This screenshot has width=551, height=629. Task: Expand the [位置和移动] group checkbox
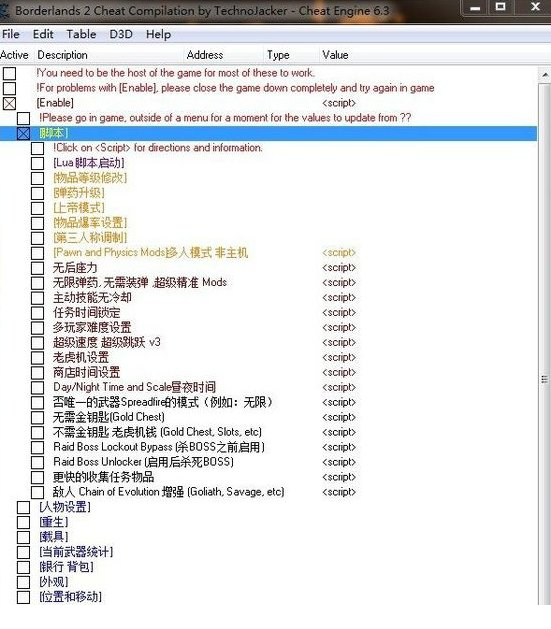(x=23, y=597)
